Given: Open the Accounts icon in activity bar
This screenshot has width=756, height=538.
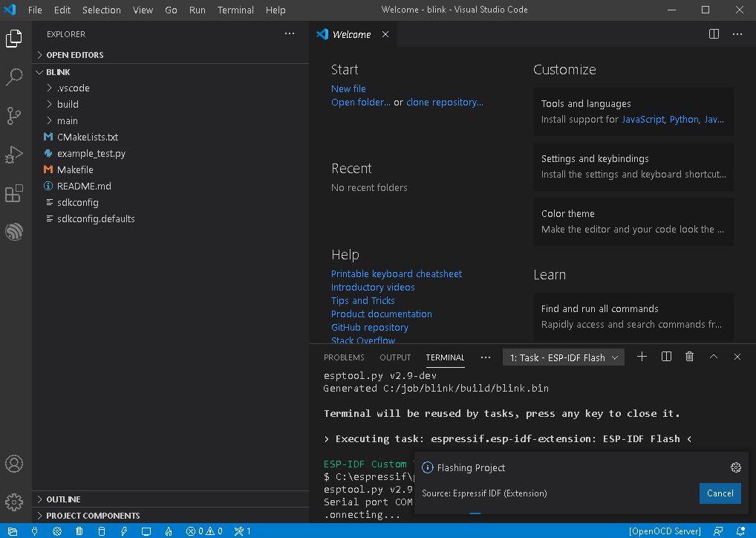Looking at the screenshot, I should point(14,464).
